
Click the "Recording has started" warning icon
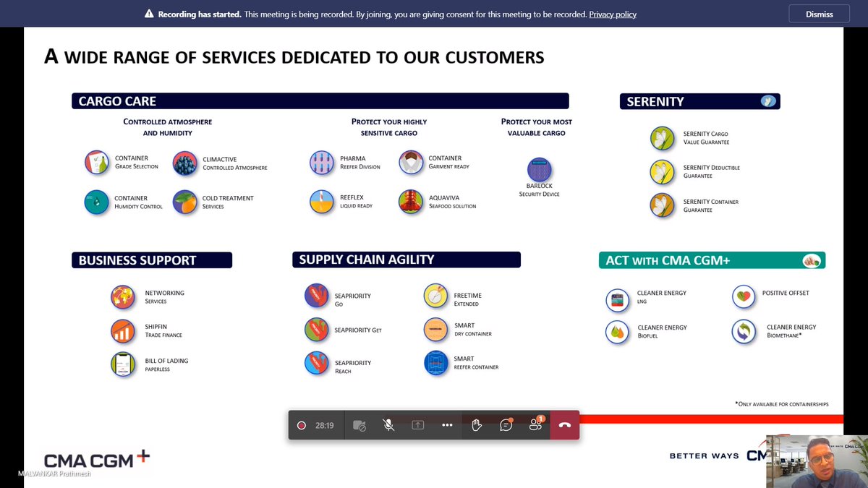149,14
